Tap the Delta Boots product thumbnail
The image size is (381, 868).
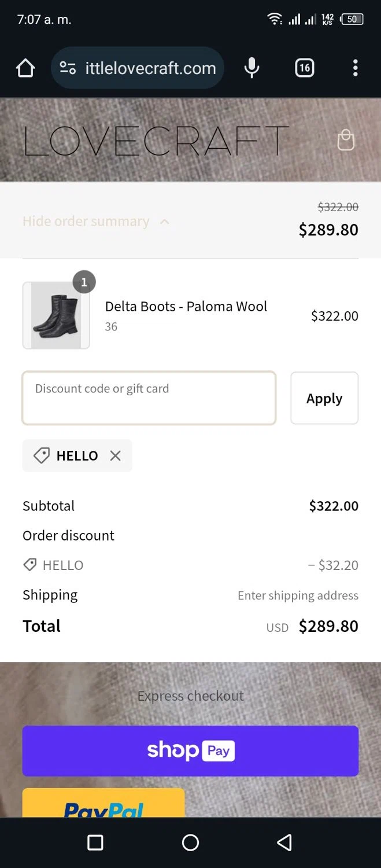click(x=56, y=315)
